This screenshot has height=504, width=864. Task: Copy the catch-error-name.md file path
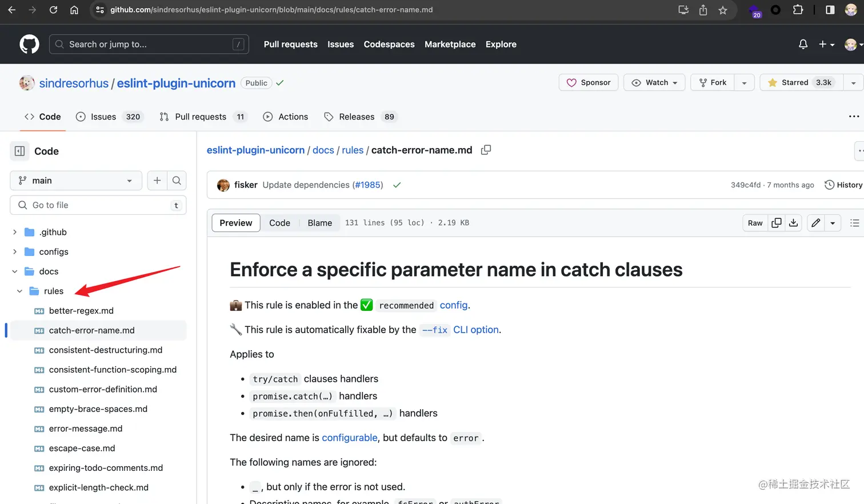tap(486, 150)
